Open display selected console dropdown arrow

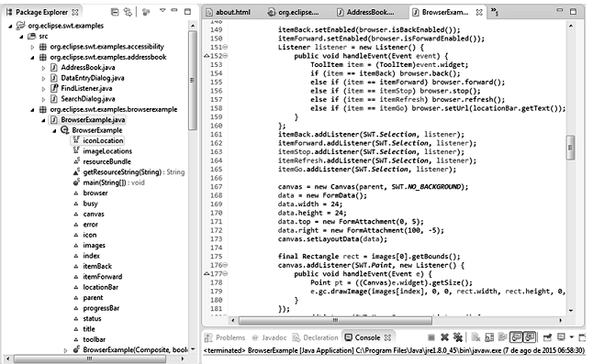pos(572,336)
